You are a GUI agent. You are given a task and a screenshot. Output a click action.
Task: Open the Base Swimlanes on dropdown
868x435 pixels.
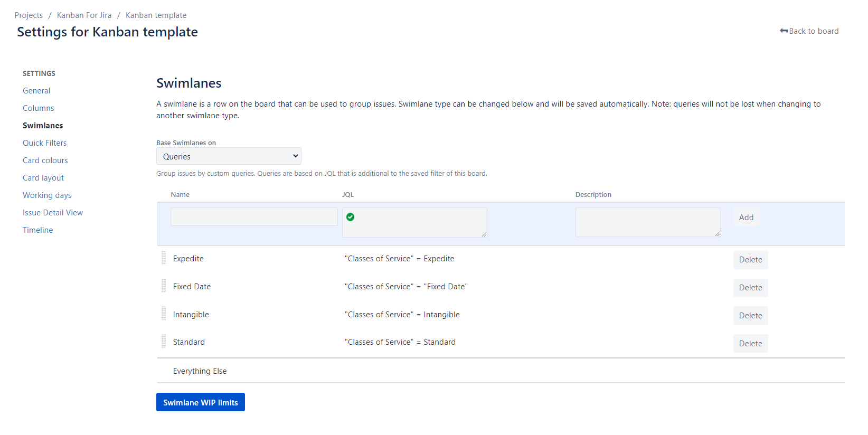pyautogui.click(x=229, y=156)
